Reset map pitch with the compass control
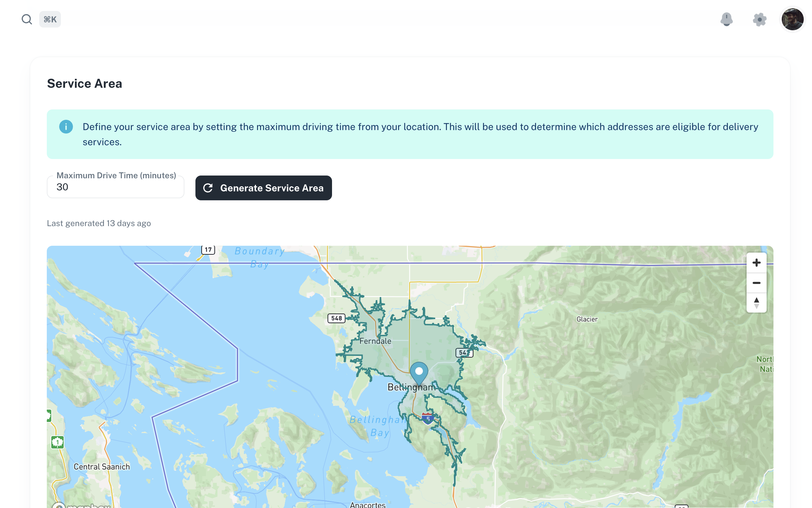This screenshot has width=812, height=508. coord(757,302)
